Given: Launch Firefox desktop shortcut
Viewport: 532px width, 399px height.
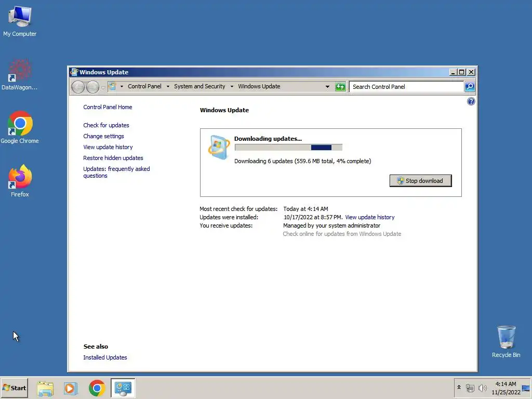Looking at the screenshot, I should (20, 181).
